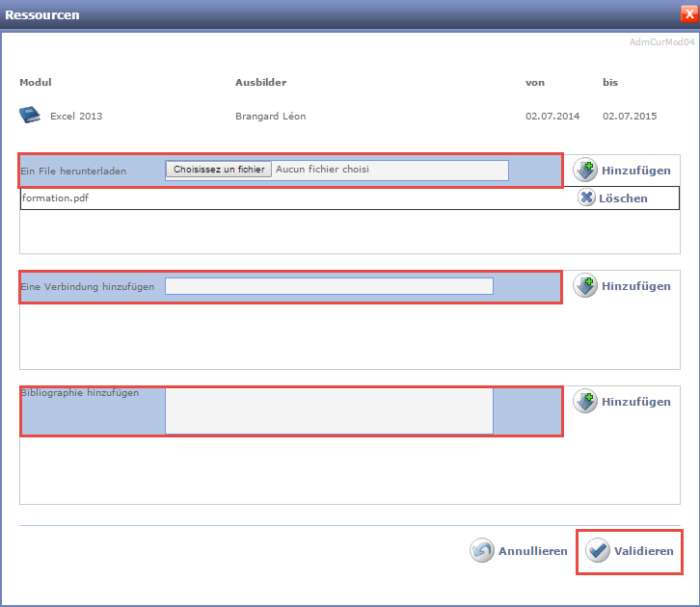Click the 'von' column header
700x607 pixels.
[x=534, y=83]
